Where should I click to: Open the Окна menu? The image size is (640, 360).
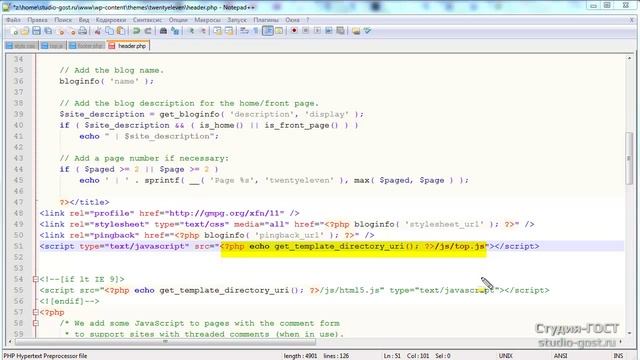[292, 20]
